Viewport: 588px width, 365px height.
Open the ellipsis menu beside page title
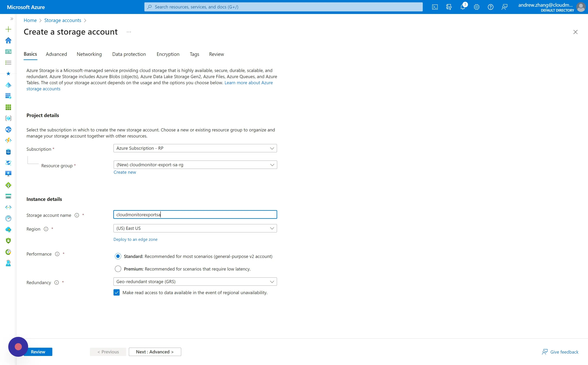(129, 32)
